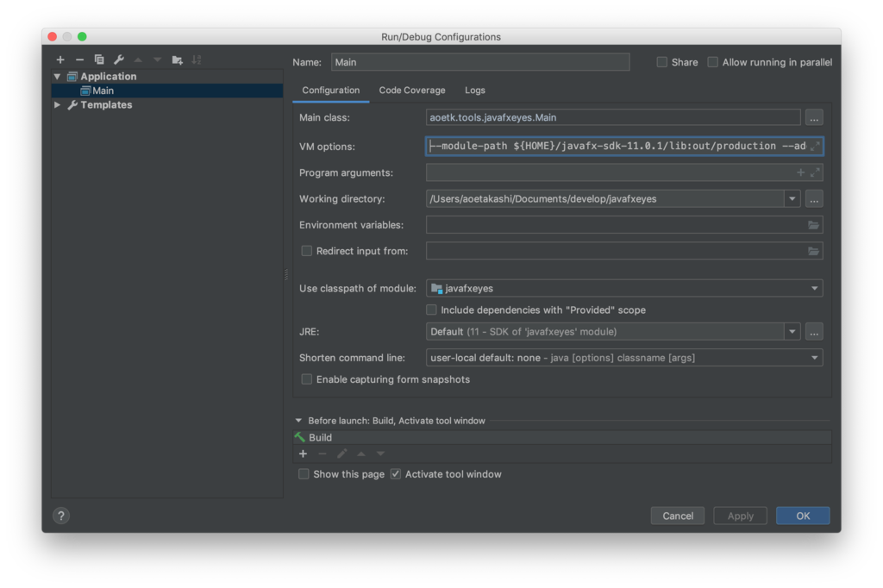
Task: Uncheck Activate tool window
Action: pos(396,474)
